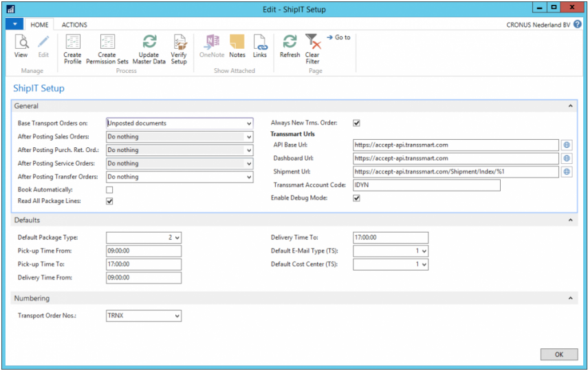
Task: Toggle the Book Automatically checkbox
Action: pyautogui.click(x=109, y=189)
